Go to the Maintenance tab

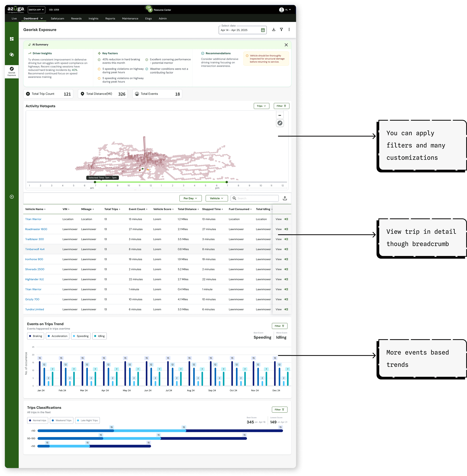click(130, 18)
